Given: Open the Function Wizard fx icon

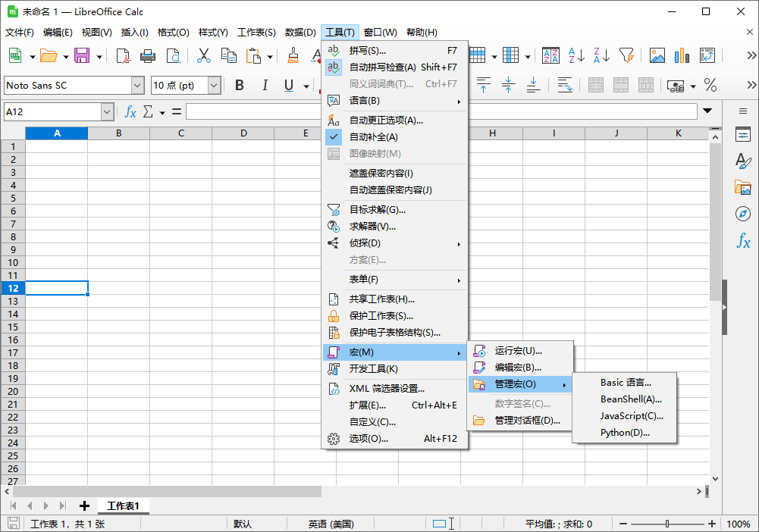Looking at the screenshot, I should click(130, 111).
